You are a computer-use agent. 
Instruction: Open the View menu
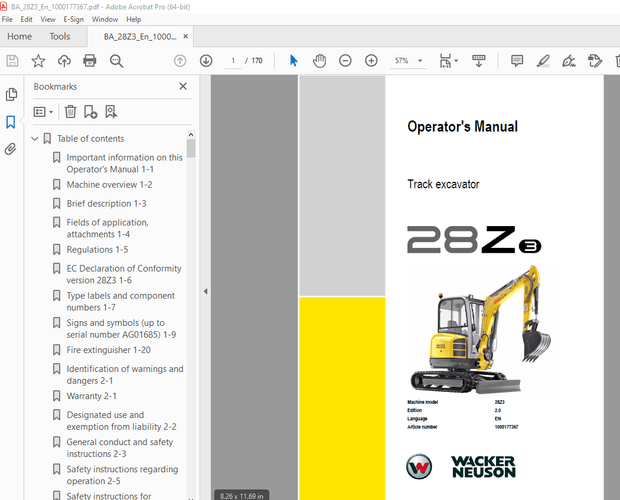pos(48,19)
